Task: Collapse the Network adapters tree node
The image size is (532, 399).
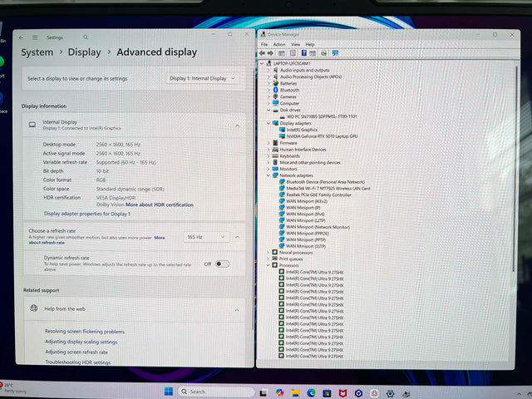Action: 268,175
